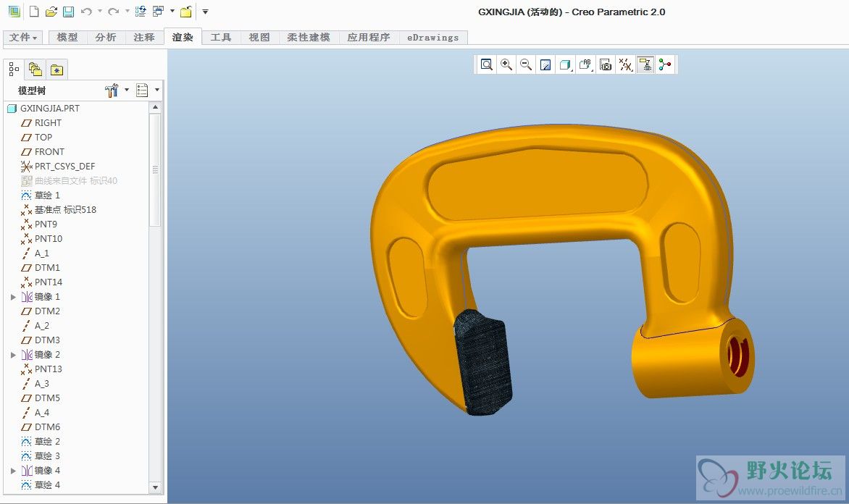Select the FRONT datum plane
849x504 pixels.
tap(42, 151)
